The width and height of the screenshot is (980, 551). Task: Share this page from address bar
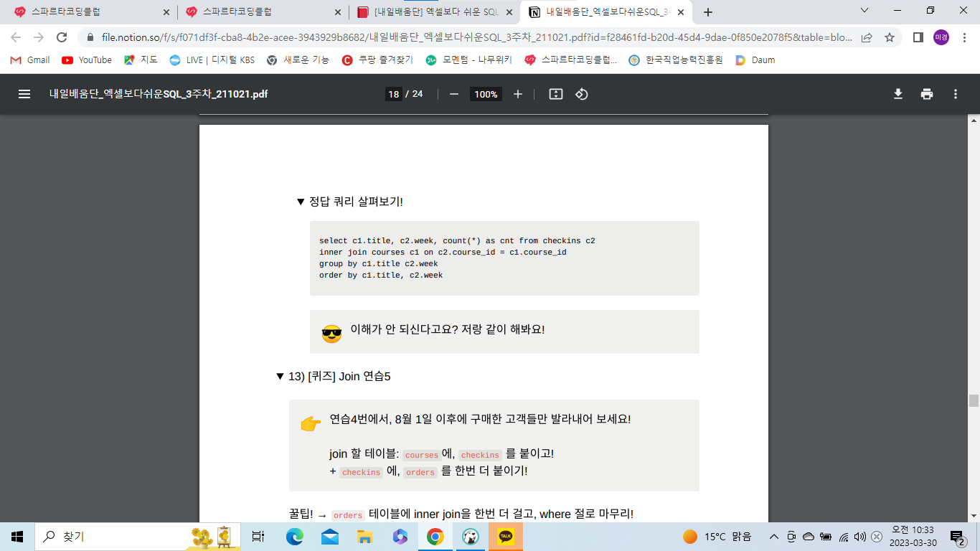[x=867, y=37]
